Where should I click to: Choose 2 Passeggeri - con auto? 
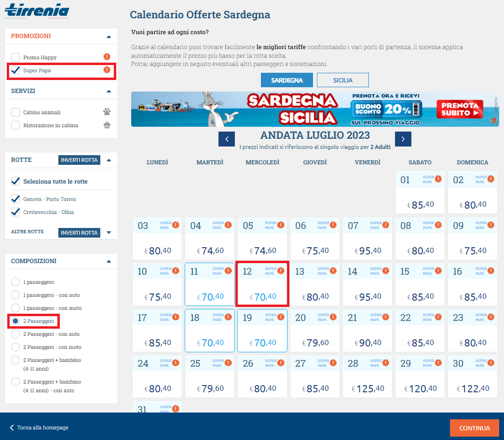pyautogui.click(x=15, y=334)
